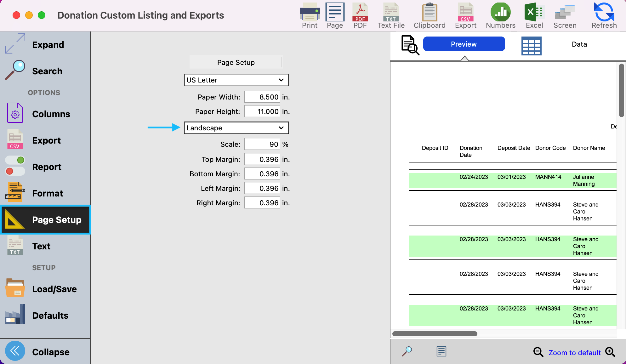Click the horizontal preview scrollbar

[x=435, y=334]
